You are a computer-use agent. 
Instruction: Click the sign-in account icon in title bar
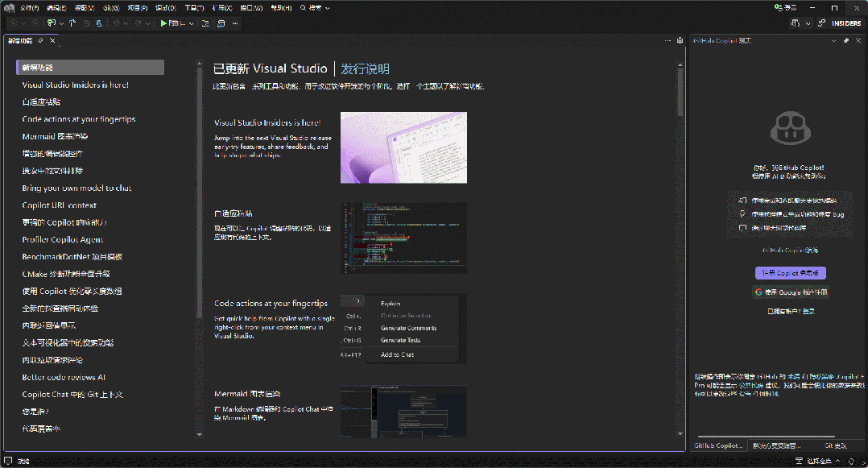779,8
